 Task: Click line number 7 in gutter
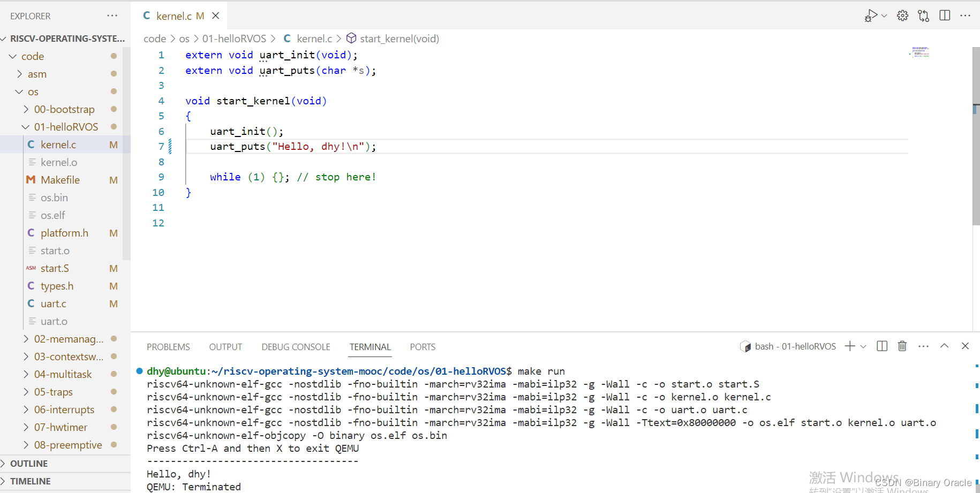tap(161, 147)
